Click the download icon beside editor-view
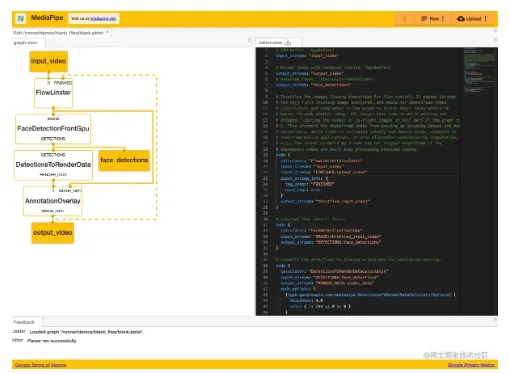This screenshot has height=374, width=509. point(288,43)
